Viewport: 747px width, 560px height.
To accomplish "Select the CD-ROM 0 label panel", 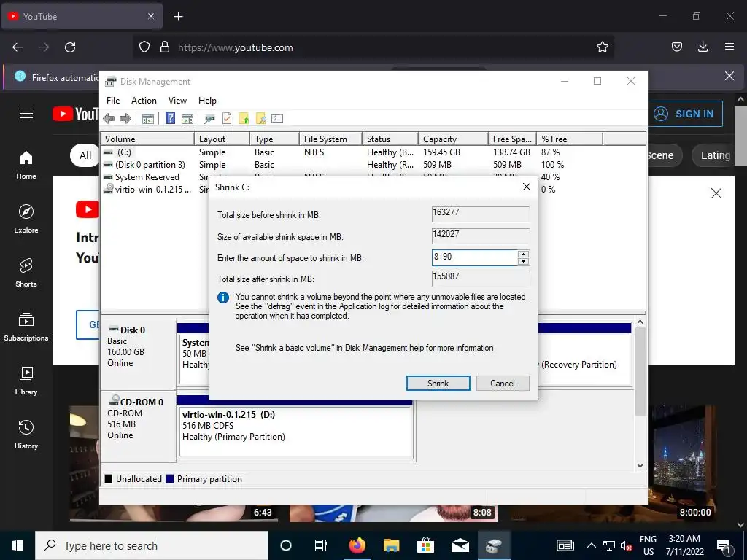I will [138, 425].
